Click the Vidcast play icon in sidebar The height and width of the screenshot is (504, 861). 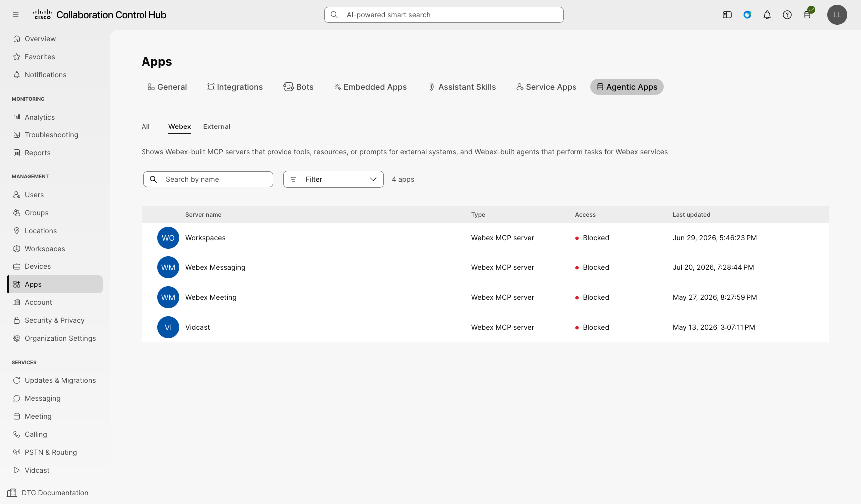tap(17, 470)
